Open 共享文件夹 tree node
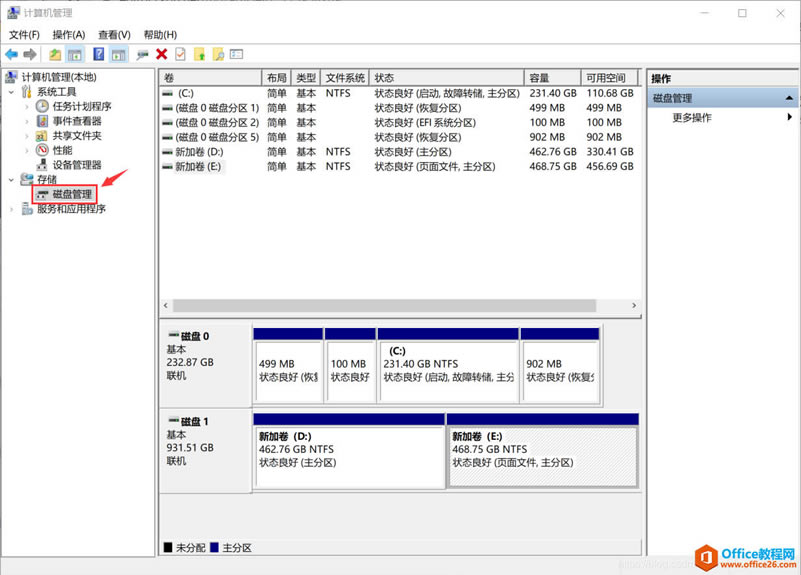The width and height of the screenshot is (801, 575). click(x=77, y=135)
